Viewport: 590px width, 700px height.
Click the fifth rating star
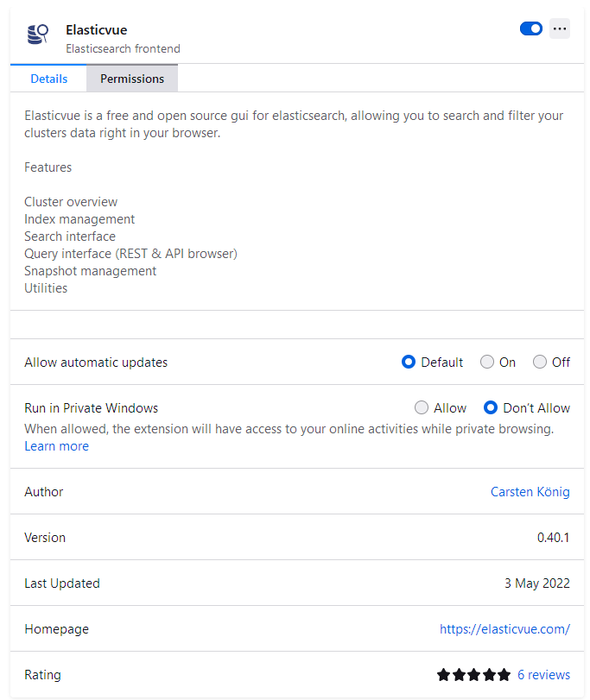(x=504, y=674)
